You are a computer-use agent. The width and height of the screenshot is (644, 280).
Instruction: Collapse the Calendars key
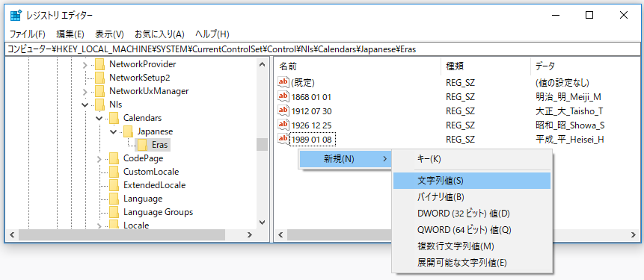(x=99, y=118)
